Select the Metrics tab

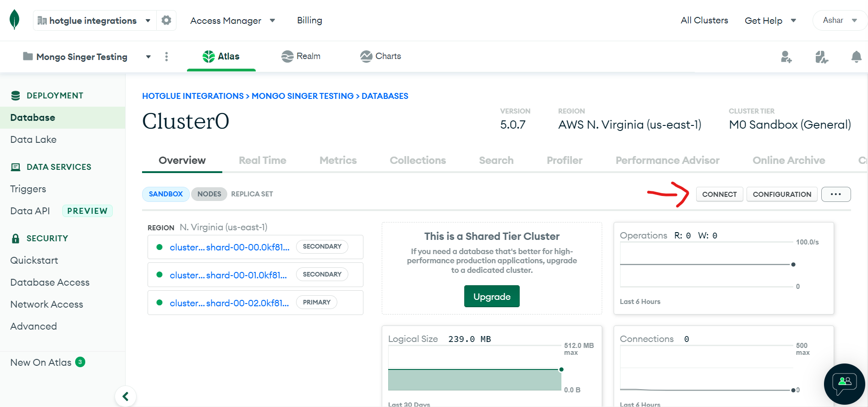coord(338,160)
